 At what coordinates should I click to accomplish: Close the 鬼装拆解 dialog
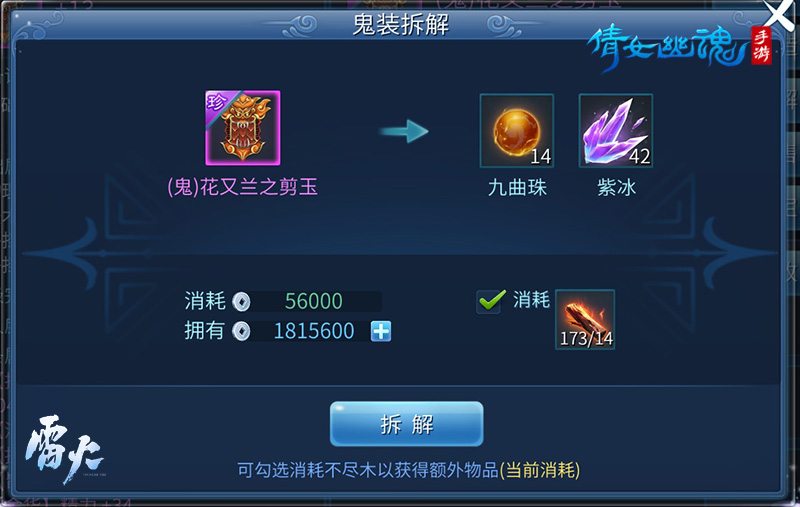coord(780,14)
